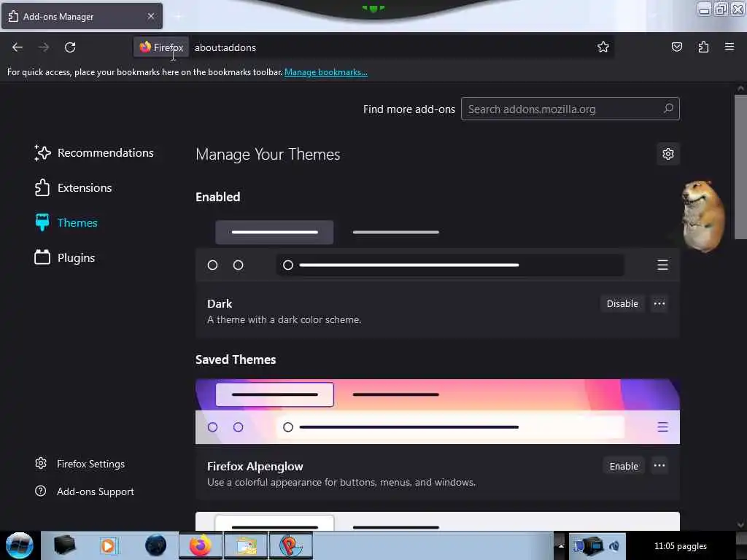Open the Extensions toolbar icon

pyautogui.click(x=703, y=47)
